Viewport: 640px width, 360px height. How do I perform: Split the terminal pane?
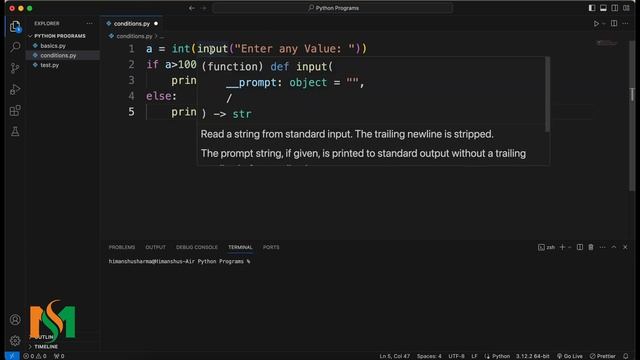pyautogui.click(x=580, y=247)
